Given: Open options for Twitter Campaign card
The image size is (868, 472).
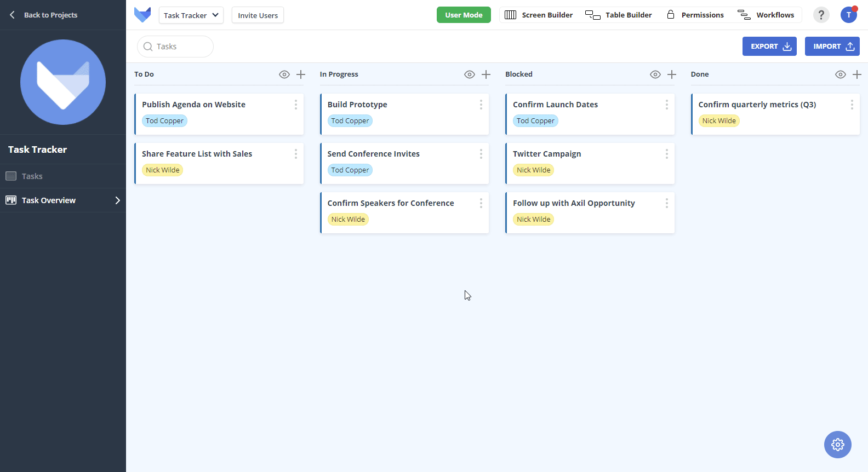Looking at the screenshot, I should 667,154.
